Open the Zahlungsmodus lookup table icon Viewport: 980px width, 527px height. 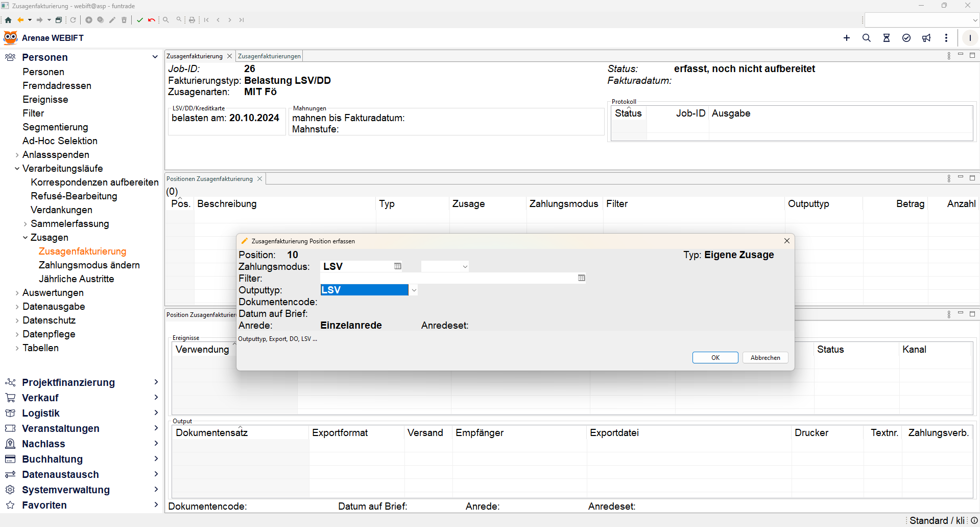398,266
